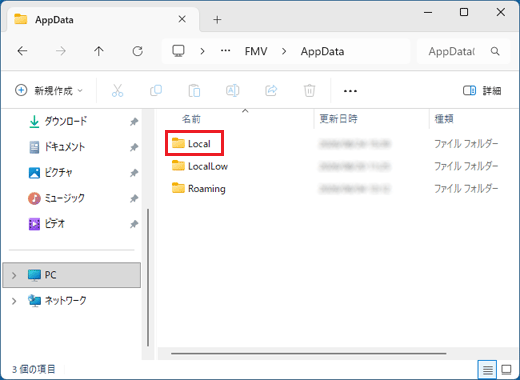
Task: Click AppData in the address bar
Action: [x=322, y=51]
